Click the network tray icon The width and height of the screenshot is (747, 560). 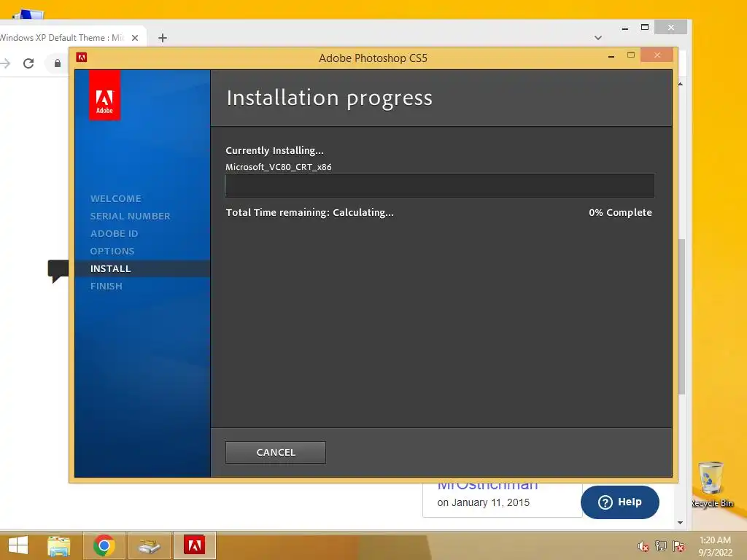[661, 546]
